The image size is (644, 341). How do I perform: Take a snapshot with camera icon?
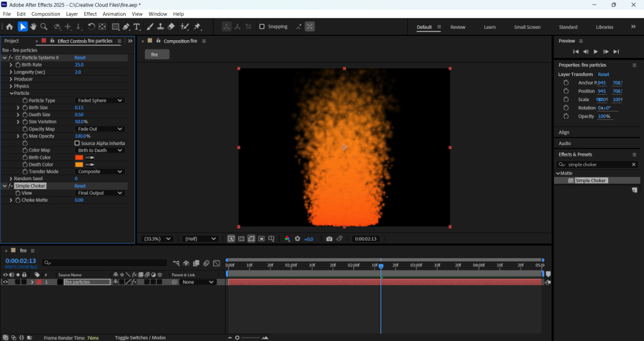tap(329, 239)
